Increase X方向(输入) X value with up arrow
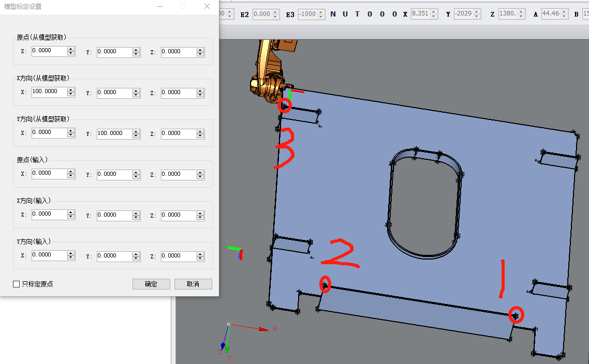The width and height of the screenshot is (589, 364). [71, 213]
